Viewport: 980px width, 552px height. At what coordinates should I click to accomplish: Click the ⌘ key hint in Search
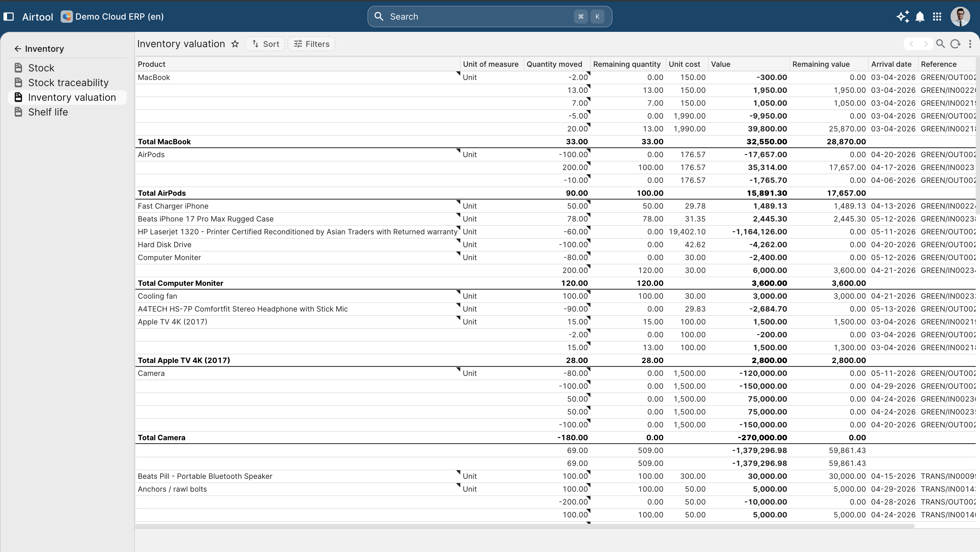tap(581, 16)
